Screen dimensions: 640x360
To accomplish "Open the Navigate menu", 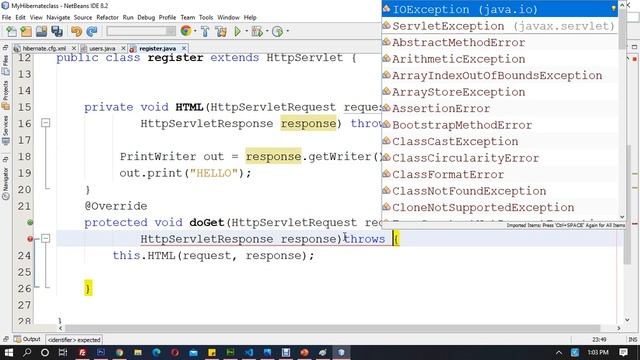I will [58, 18].
